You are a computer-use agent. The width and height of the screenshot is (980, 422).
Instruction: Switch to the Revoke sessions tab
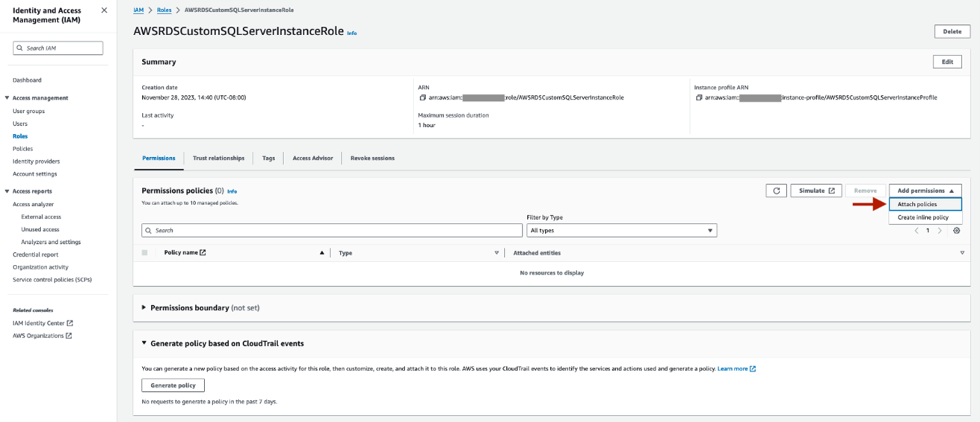click(x=372, y=159)
